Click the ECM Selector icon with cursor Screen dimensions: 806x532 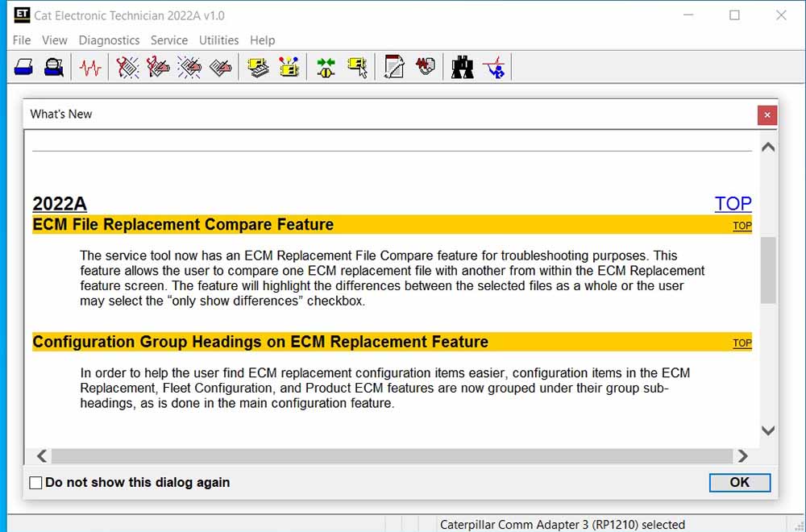point(357,68)
